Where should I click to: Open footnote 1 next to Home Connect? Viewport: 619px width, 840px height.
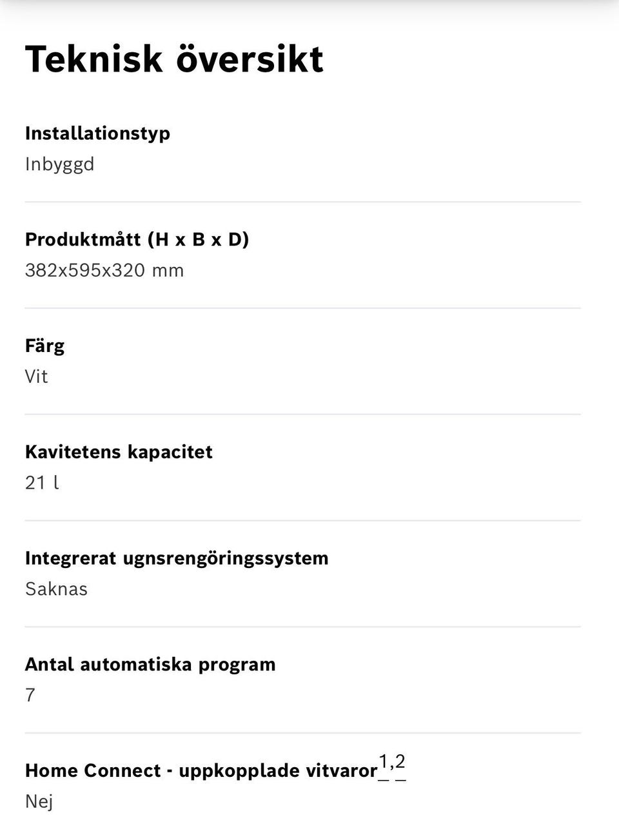tap(384, 763)
